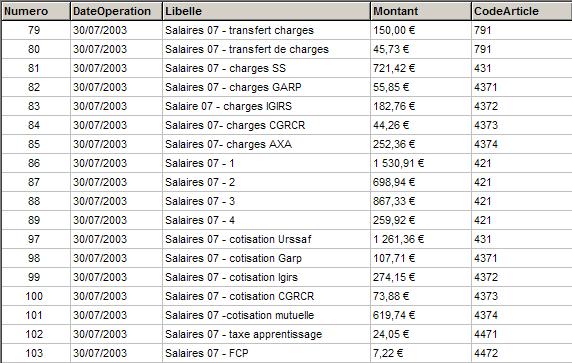Click 'Salaires 07 - taxe apprentissage' cell
The width and height of the screenshot is (572, 363).
tap(266, 334)
